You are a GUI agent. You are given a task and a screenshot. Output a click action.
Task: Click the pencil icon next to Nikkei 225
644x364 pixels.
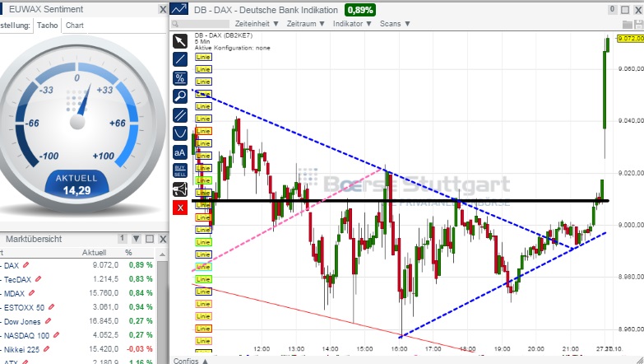[46, 349]
